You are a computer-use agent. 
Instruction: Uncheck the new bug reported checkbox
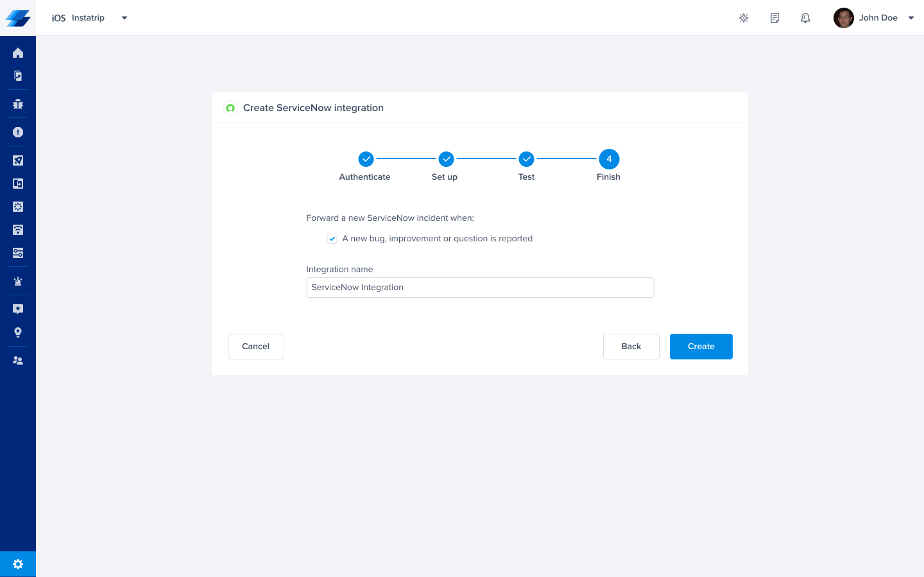coord(332,239)
